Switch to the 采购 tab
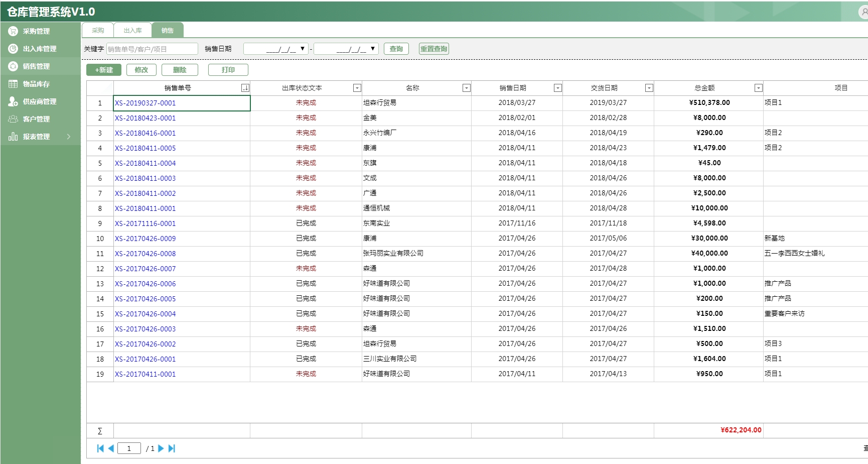Viewport: 868px width, 464px height. [x=98, y=30]
